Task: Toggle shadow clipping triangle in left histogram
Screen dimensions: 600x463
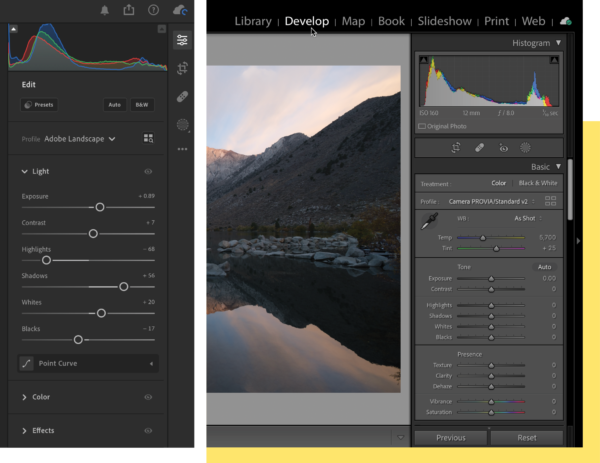Action: (x=13, y=29)
